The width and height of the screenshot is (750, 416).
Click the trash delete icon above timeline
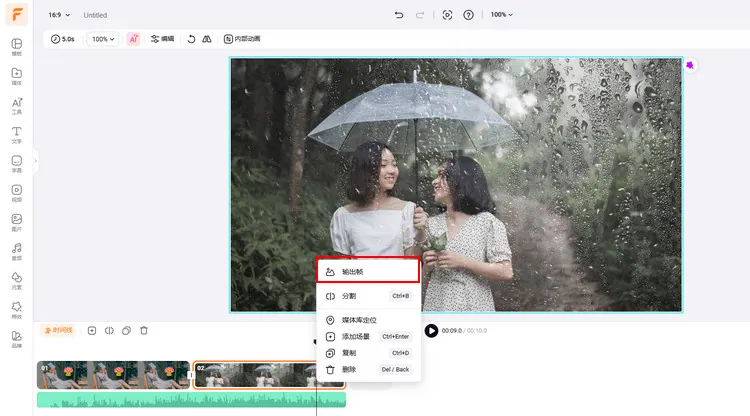tap(143, 330)
